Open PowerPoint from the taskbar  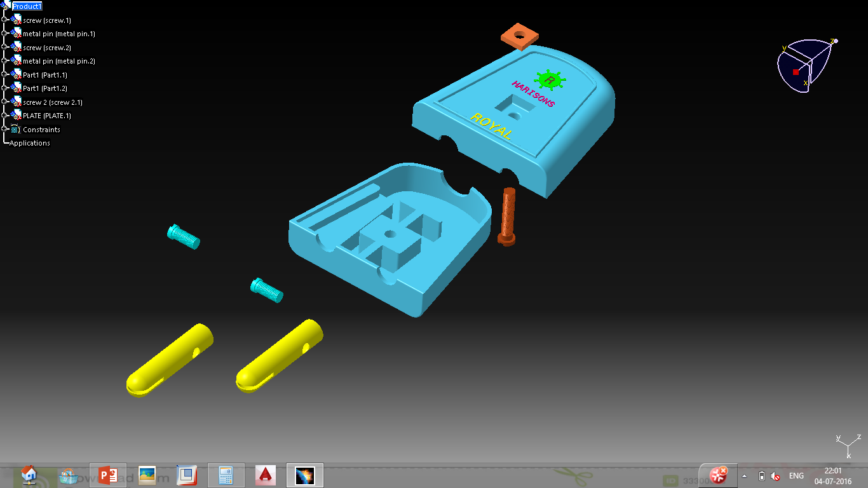pos(108,475)
